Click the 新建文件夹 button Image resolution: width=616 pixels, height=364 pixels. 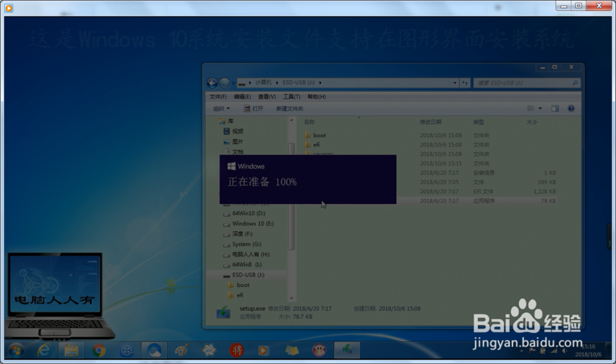tap(290, 109)
